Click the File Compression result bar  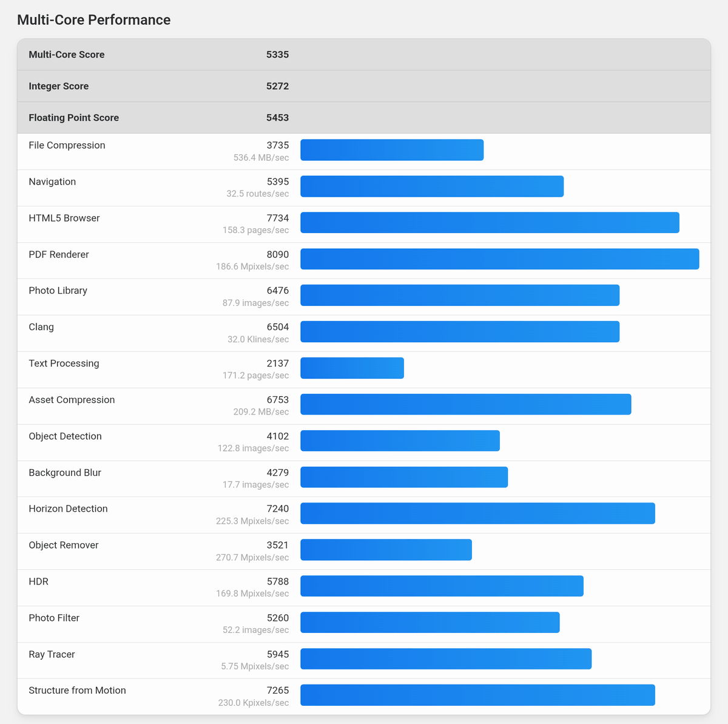(x=392, y=150)
